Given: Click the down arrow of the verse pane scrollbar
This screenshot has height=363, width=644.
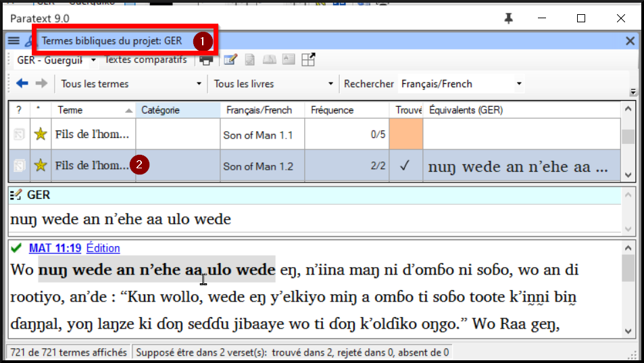Looking at the screenshot, I should 628,331.
